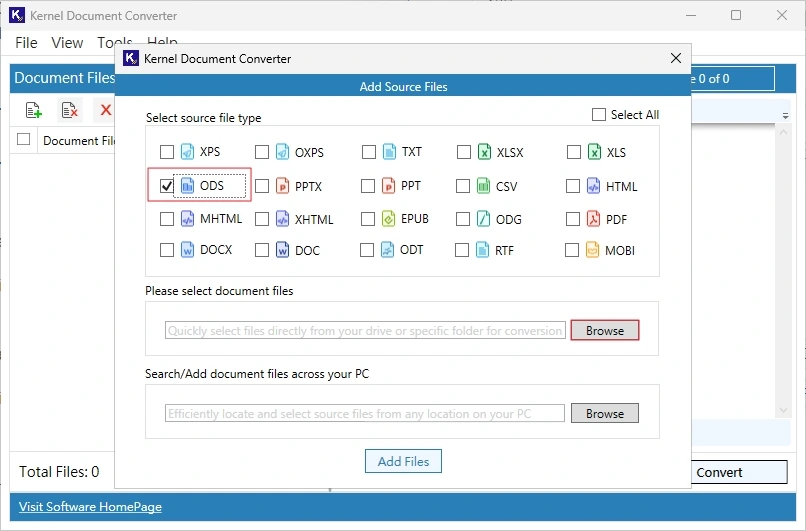Click the CSV file type icon
This screenshot has width=806, height=531.
483,186
